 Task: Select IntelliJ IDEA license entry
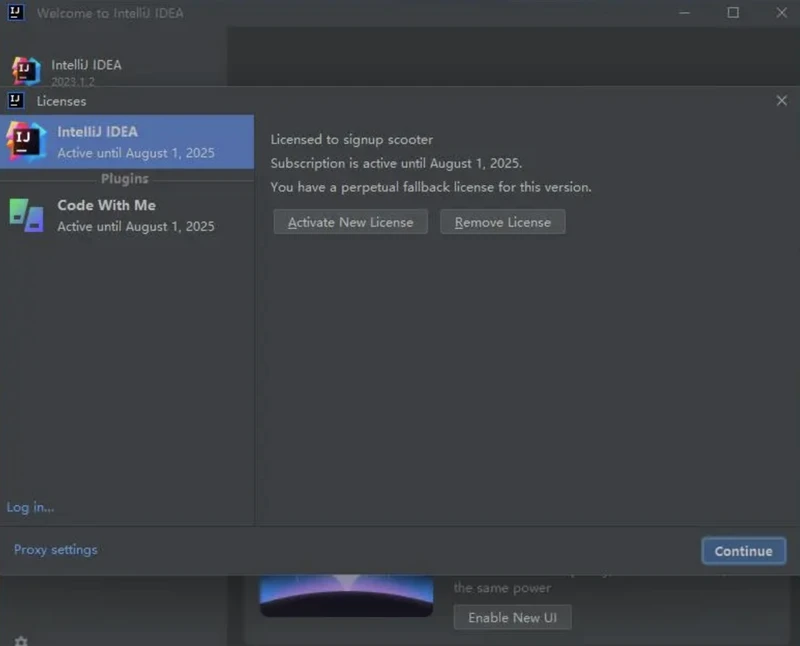[127, 142]
